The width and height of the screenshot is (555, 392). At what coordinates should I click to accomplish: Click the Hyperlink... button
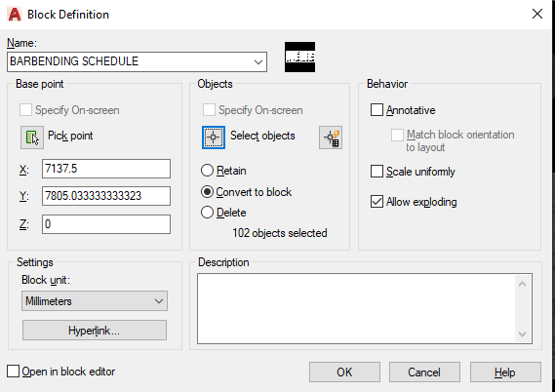click(x=95, y=331)
